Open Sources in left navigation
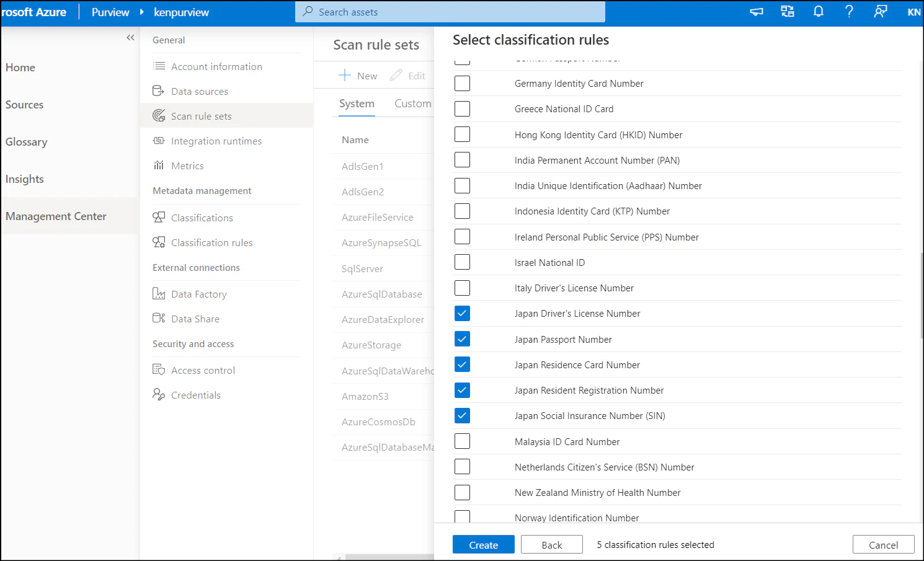This screenshot has width=924, height=561. point(25,105)
